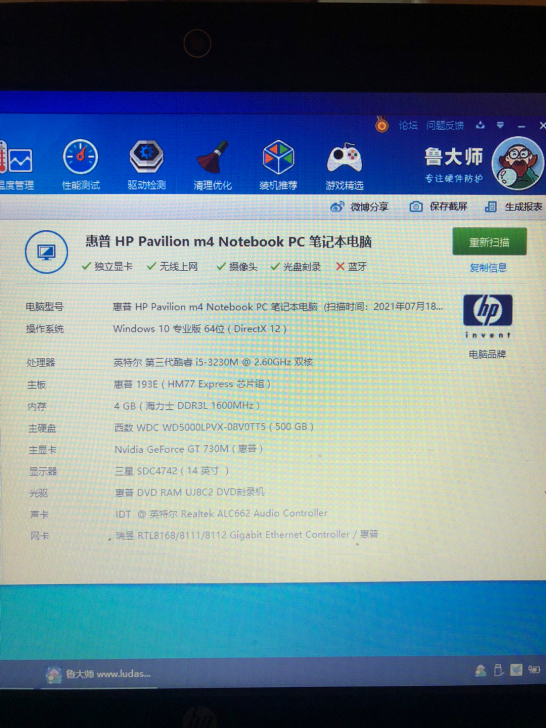Open the 性能测试 performance test gauge
Screen dimensions: 546x728
pyautogui.click(x=81, y=165)
